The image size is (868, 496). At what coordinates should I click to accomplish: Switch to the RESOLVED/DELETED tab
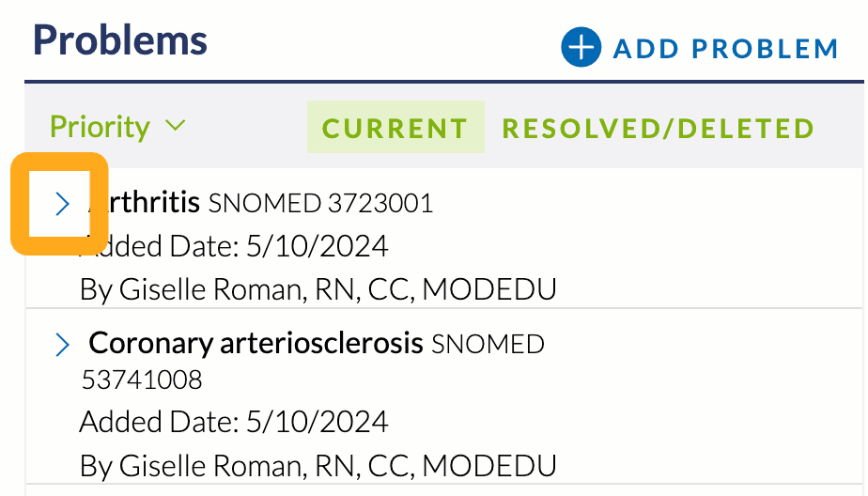click(x=659, y=128)
